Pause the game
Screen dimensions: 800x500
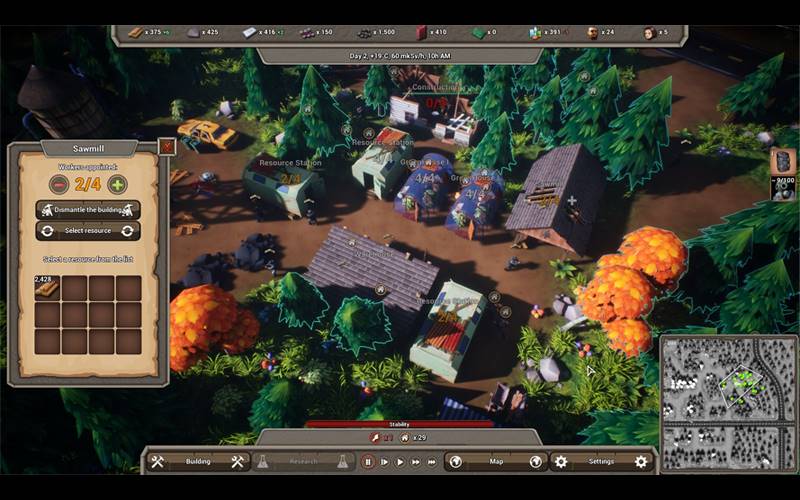point(368,462)
